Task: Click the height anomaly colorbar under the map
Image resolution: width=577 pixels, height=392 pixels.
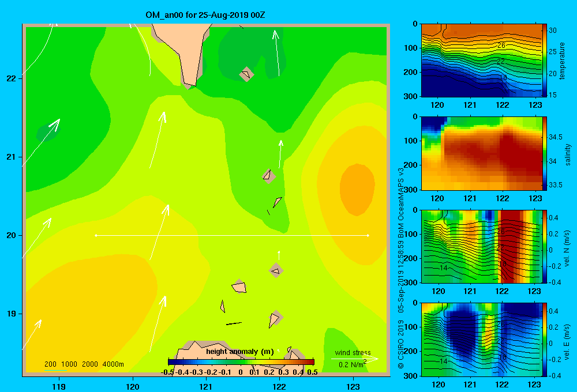Action: pos(241,362)
